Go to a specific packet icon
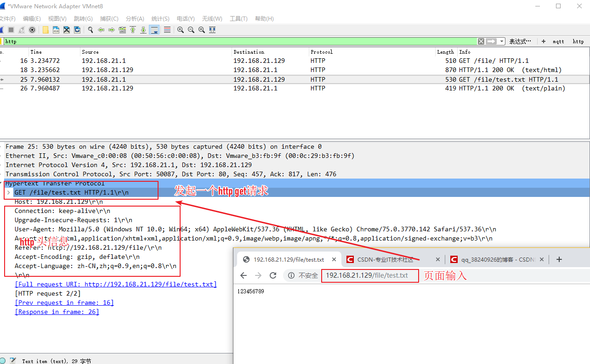The image size is (590, 364). pos(122,30)
